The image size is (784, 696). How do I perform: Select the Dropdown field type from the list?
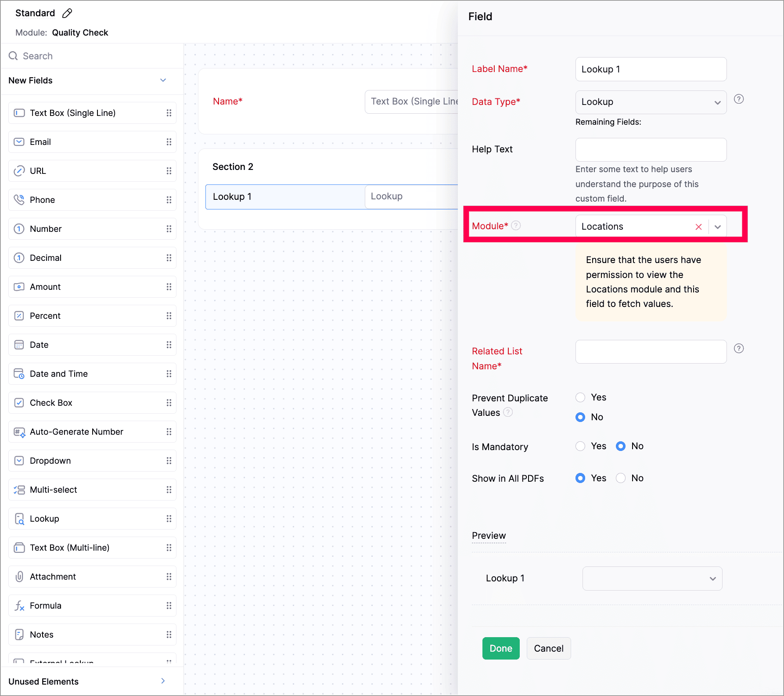[50, 461]
